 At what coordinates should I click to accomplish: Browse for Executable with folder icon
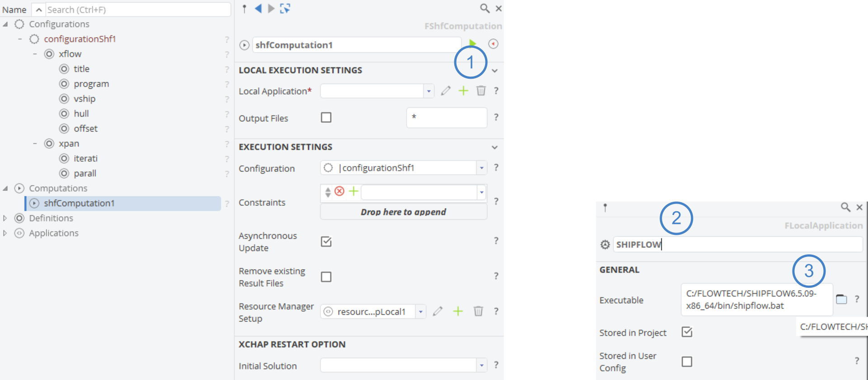pyautogui.click(x=841, y=299)
